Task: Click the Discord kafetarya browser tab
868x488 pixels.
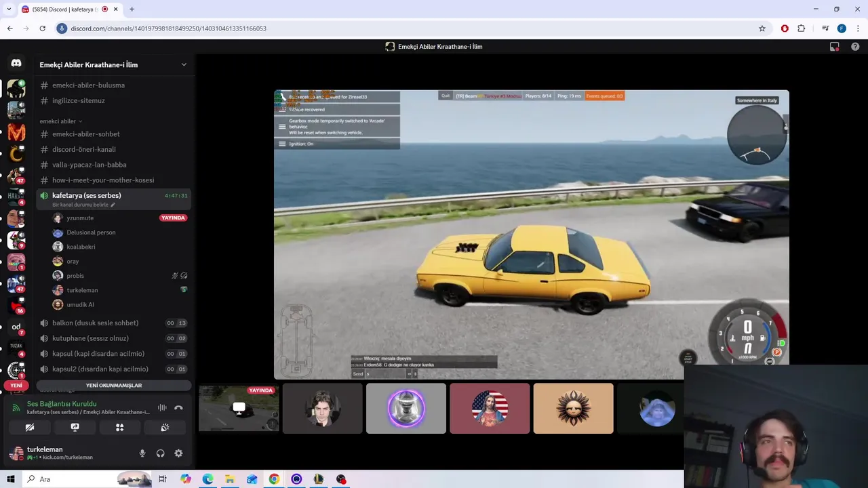Action: [x=70, y=9]
